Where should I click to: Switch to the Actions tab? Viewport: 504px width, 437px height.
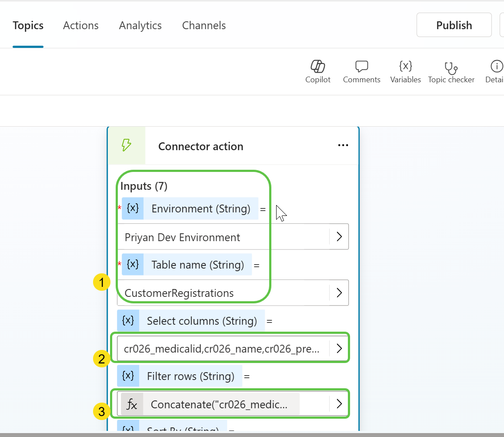click(x=81, y=26)
